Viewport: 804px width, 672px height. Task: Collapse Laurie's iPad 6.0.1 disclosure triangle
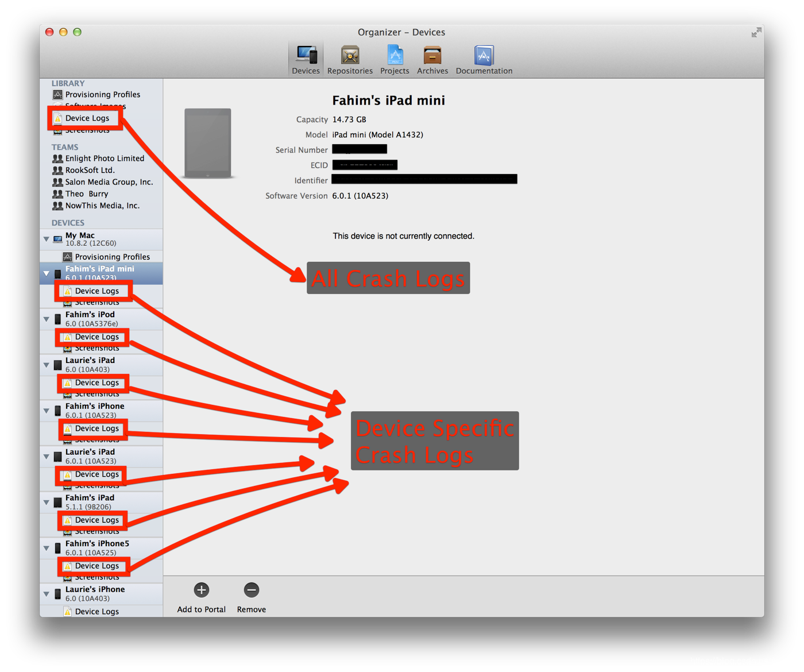(46, 457)
